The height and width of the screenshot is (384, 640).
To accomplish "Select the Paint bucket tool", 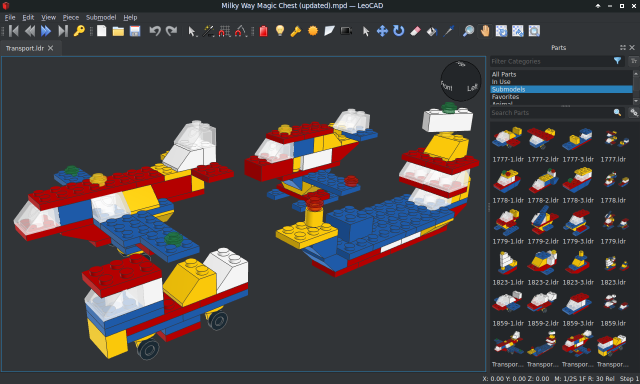I will (x=432, y=31).
